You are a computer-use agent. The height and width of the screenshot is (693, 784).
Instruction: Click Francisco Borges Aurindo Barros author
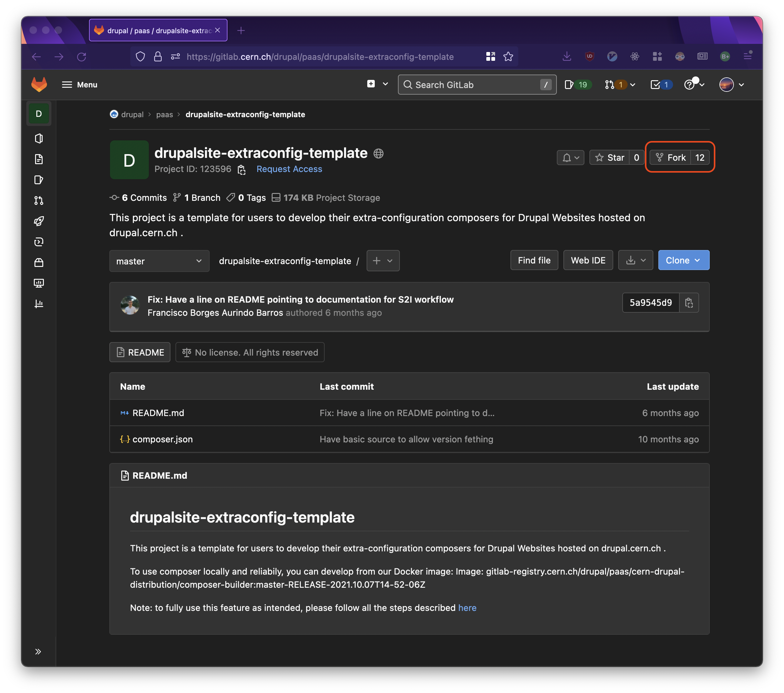[215, 313]
